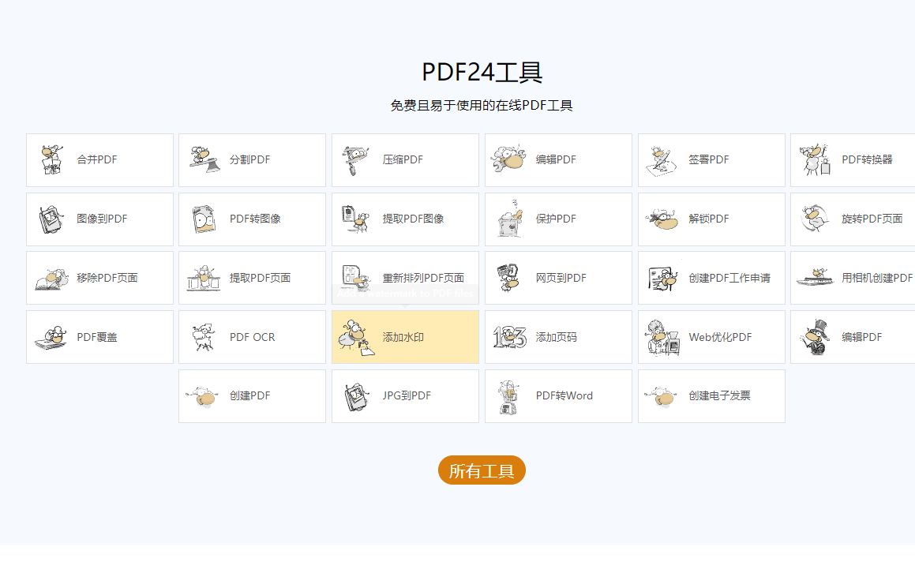Click the 重新排列PDF页面 icon

356,278
